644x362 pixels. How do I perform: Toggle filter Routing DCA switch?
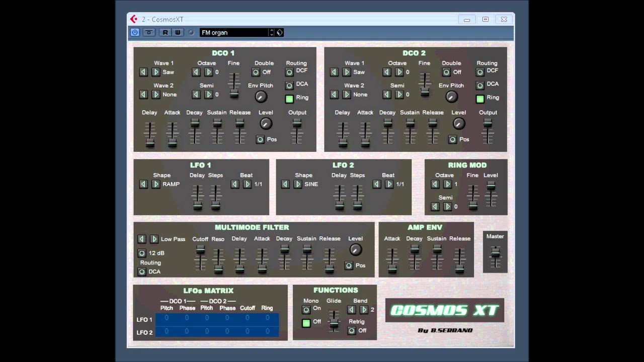[142, 271]
